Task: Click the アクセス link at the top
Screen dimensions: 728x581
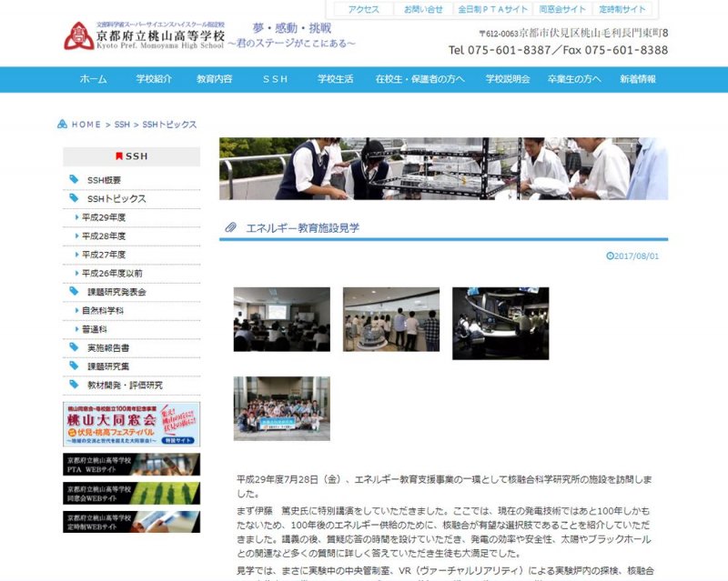Action: point(364,9)
